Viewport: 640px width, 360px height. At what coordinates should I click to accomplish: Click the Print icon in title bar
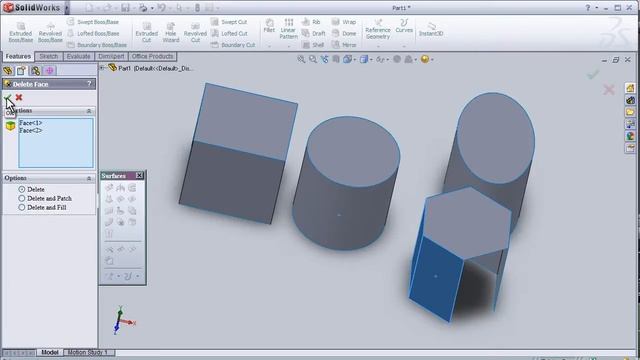(x=142, y=8)
